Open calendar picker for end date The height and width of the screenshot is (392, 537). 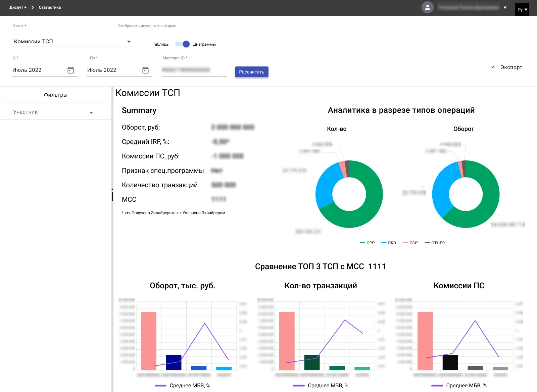(x=145, y=70)
